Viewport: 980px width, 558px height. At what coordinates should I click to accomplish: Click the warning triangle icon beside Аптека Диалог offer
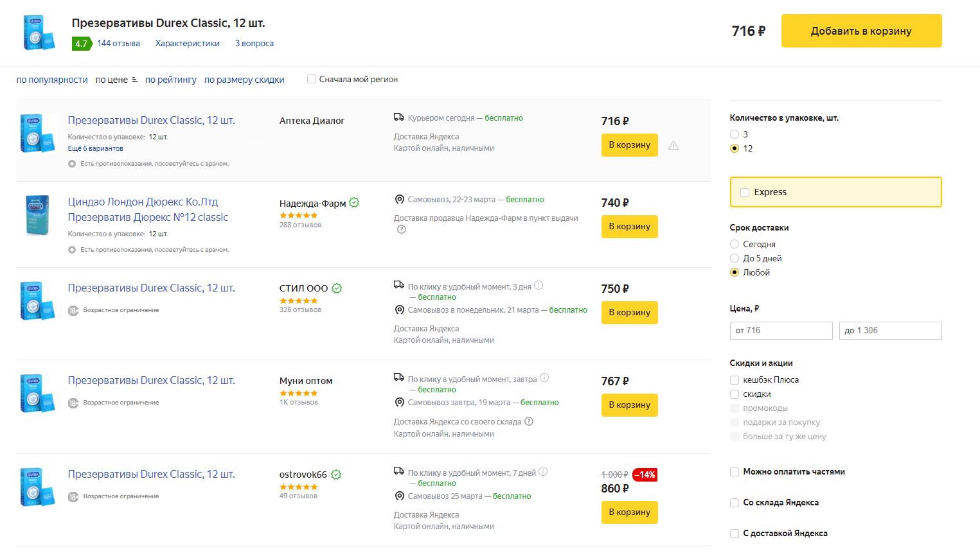[x=673, y=146]
